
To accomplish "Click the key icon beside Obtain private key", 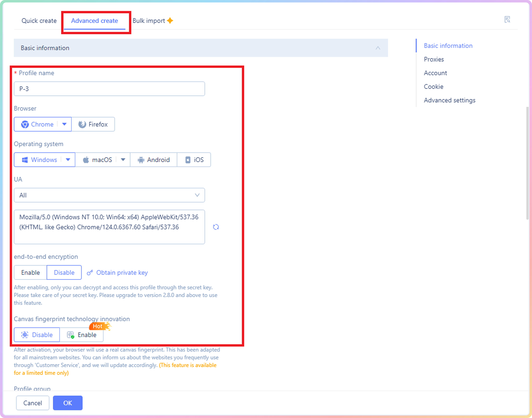I will (90, 273).
